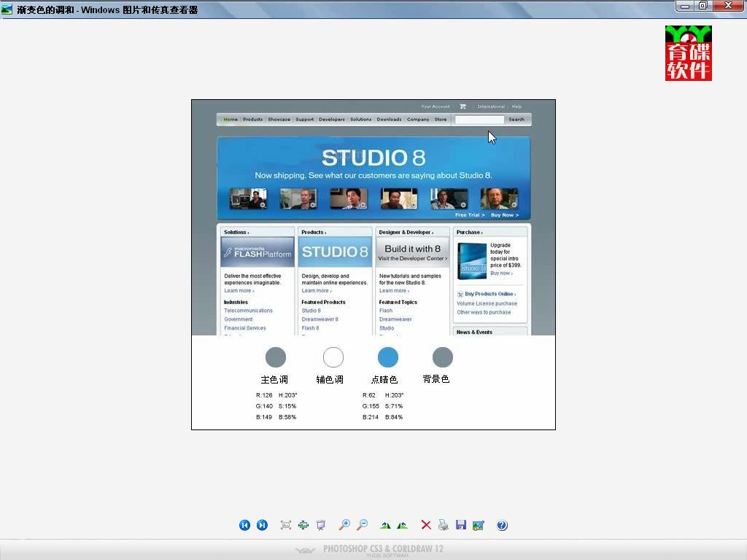Screen dimensions: 747x560
Task: Click the Home item in the pictured navbar
Action: (x=231, y=120)
